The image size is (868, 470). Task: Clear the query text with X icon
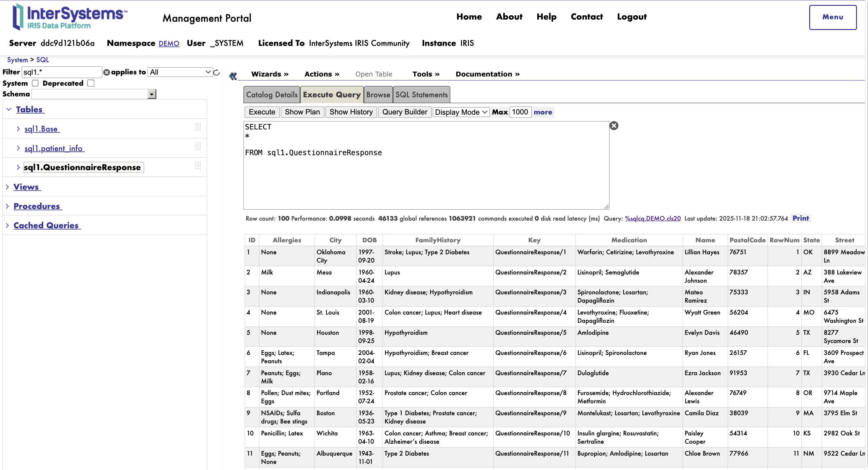click(x=613, y=126)
